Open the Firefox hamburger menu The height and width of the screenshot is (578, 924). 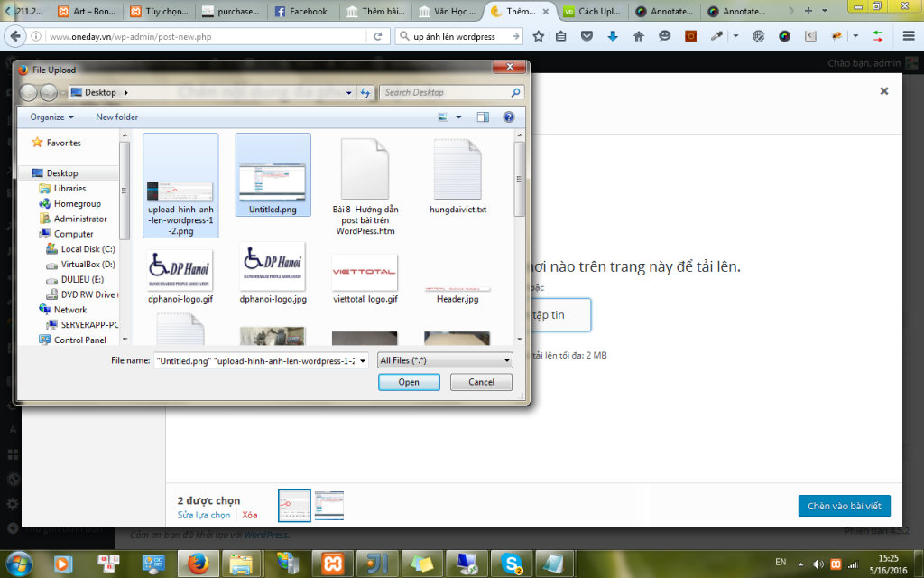909,36
